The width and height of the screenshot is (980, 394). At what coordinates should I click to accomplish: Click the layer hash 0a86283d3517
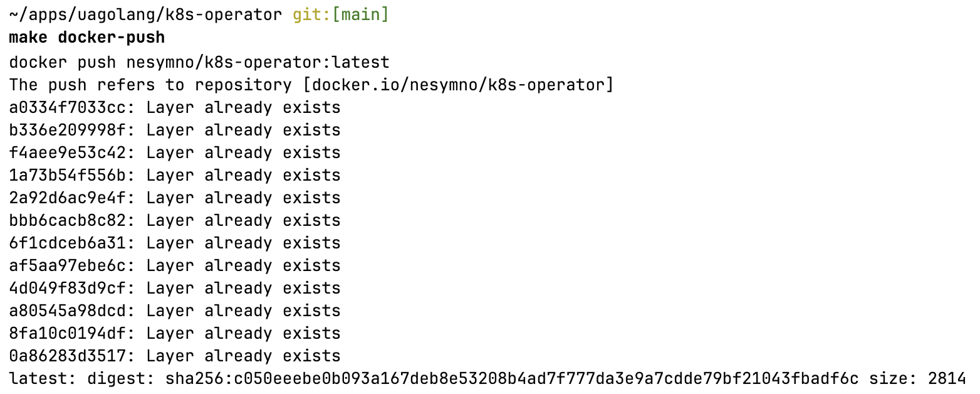68,356
